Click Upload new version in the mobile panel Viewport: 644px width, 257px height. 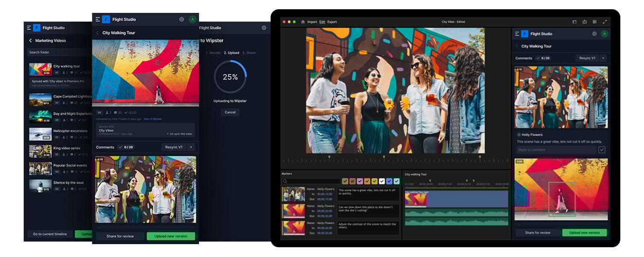(171, 236)
